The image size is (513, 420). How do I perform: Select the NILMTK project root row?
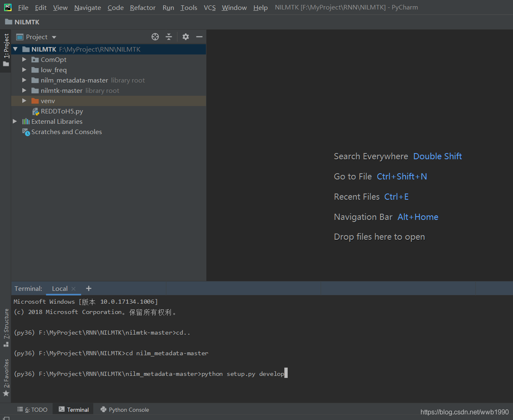pos(109,49)
